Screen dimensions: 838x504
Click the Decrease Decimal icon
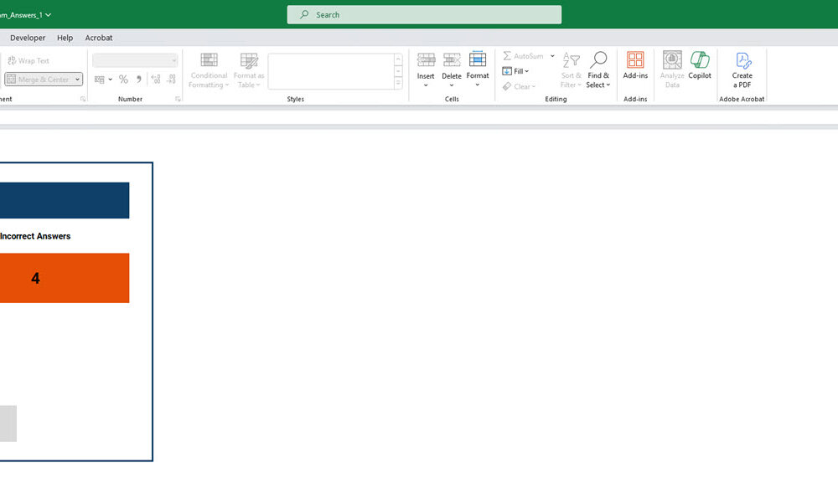pyautogui.click(x=171, y=80)
